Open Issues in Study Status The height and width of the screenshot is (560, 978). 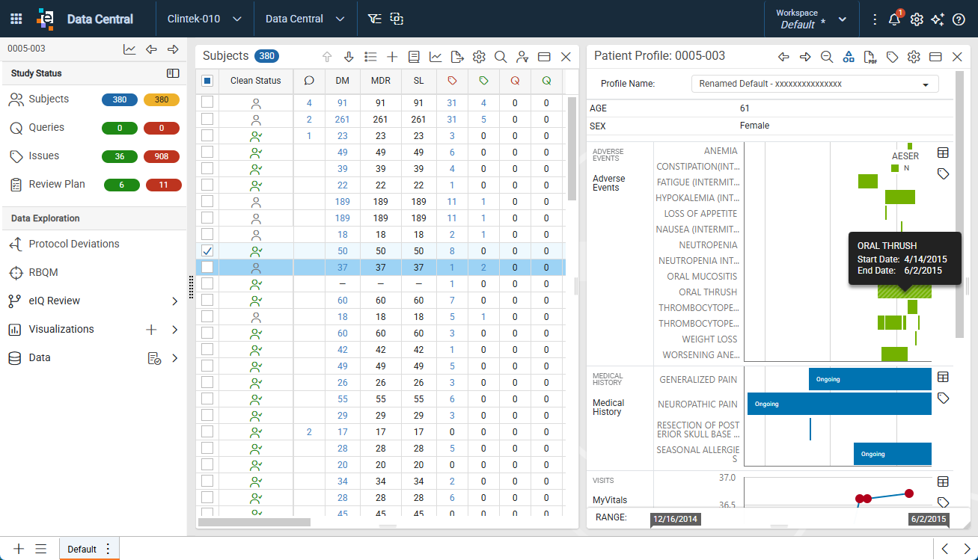click(x=43, y=156)
